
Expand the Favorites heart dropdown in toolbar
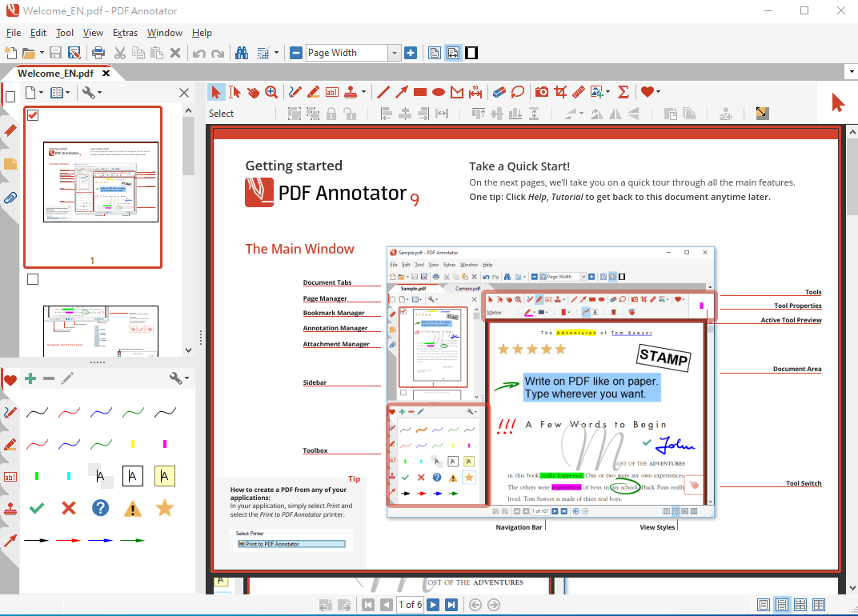[658, 92]
